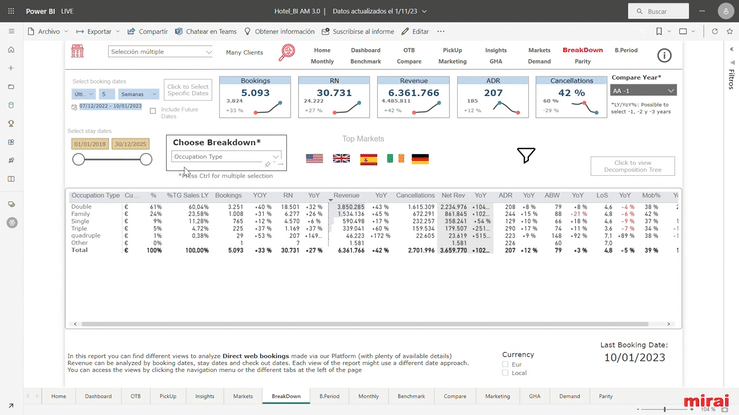The width and height of the screenshot is (739, 415).
Task: Open the Occupation Type breakdown dropdown
Action: pos(226,156)
